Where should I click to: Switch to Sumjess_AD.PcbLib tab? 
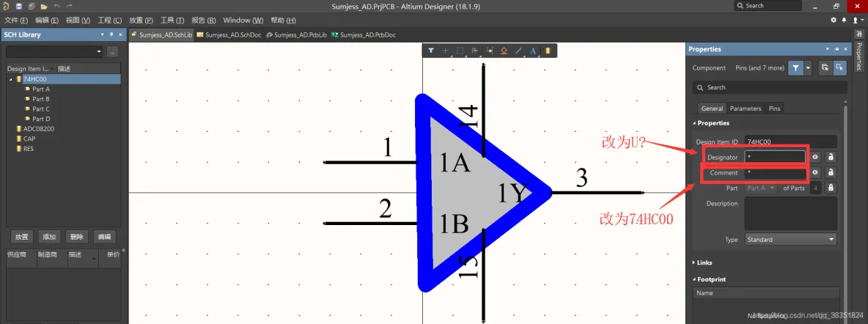(x=296, y=35)
